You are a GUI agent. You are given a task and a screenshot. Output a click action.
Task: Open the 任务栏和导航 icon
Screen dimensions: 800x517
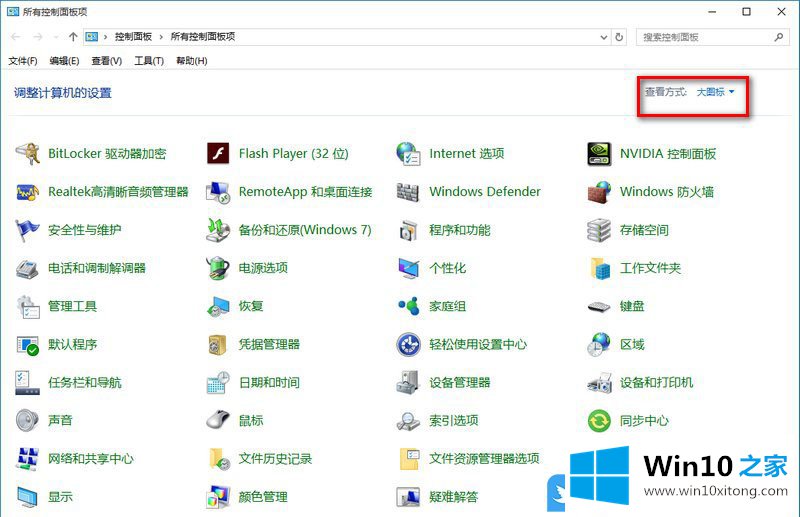point(28,383)
